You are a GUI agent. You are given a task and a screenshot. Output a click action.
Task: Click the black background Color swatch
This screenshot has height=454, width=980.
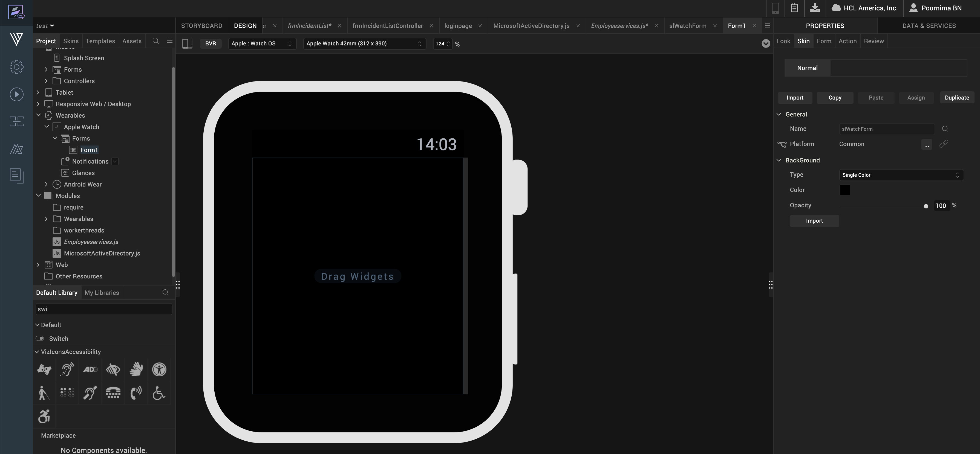(x=844, y=190)
